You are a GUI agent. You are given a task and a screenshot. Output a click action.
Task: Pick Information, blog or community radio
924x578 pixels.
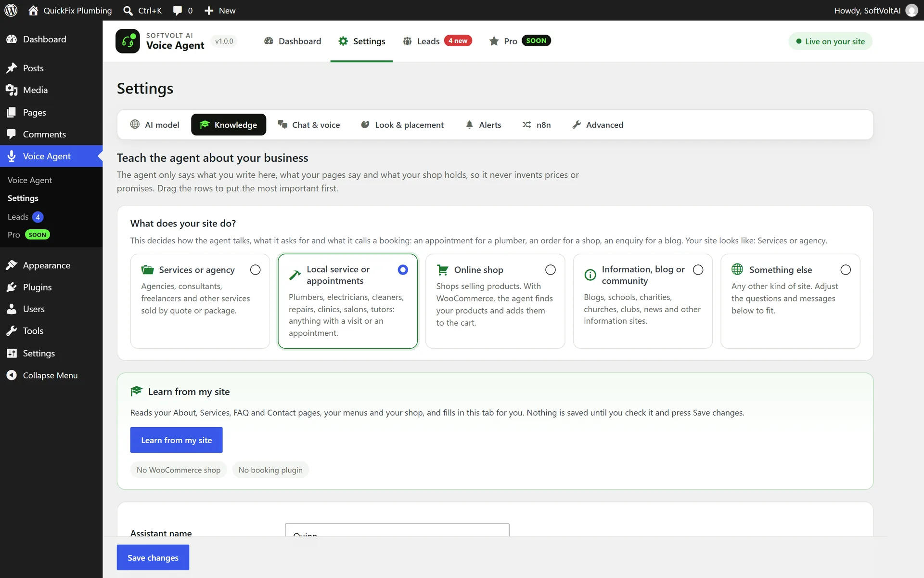(x=698, y=270)
